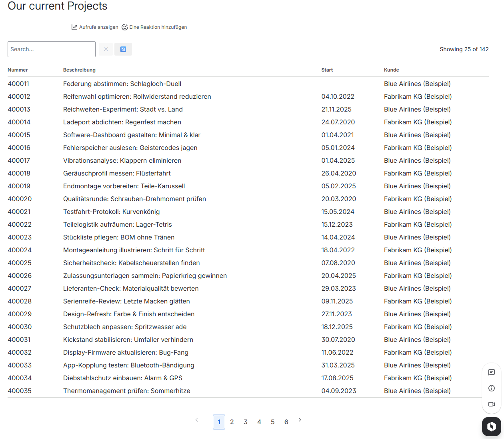Open Blue Airlines (Beispiel) in row 400013
504x439 pixels.
(x=417, y=109)
